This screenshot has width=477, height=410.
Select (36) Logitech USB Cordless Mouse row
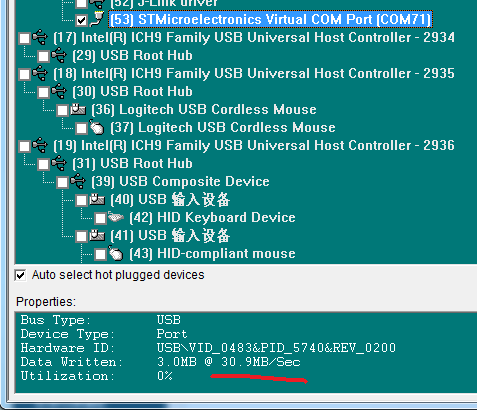(204, 109)
